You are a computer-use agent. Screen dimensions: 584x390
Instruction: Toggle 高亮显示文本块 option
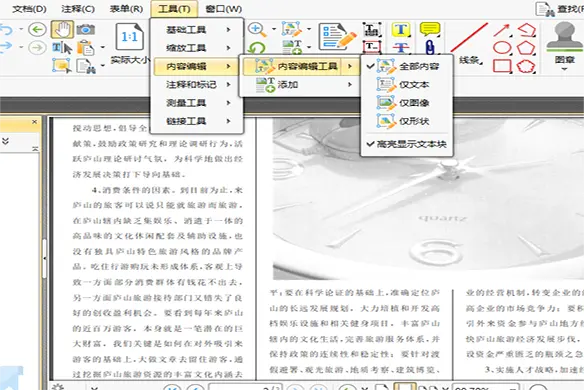(x=406, y=144)
